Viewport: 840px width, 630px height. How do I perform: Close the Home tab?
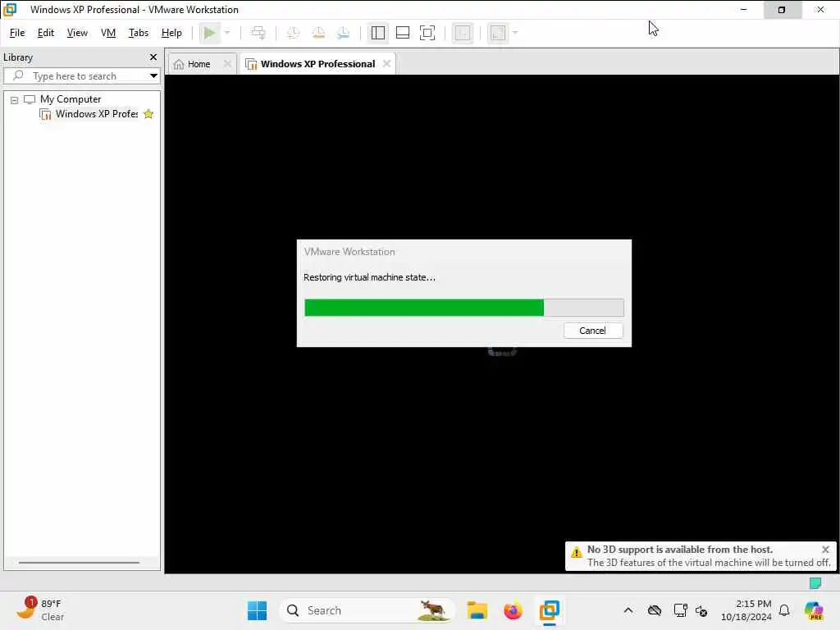coord(227,64)
